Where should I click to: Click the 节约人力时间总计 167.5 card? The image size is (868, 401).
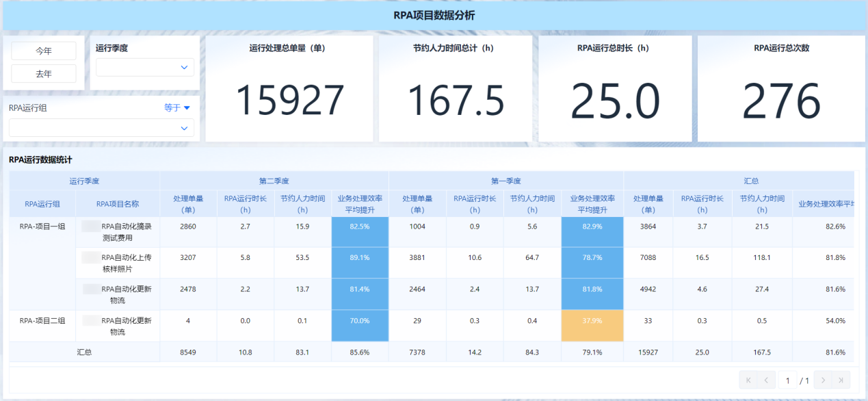455,89
